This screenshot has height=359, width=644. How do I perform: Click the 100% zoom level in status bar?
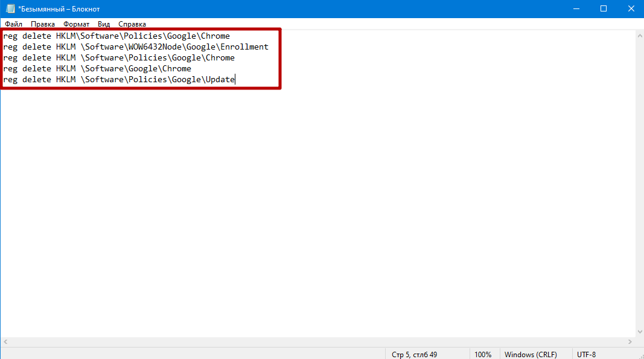[482, 354]
